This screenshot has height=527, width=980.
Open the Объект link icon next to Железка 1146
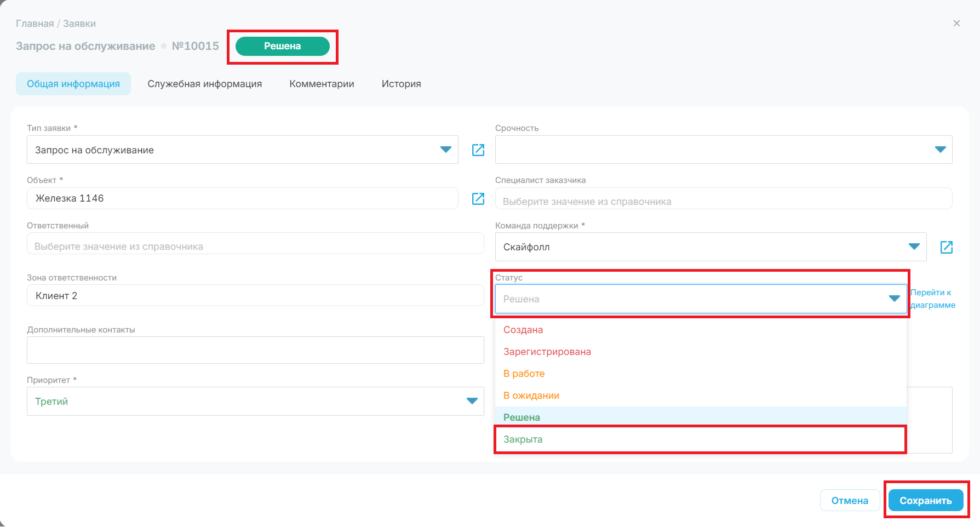[478, 198]
